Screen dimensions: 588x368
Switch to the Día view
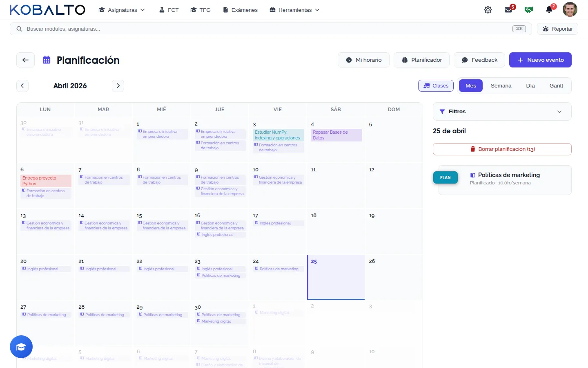coord(530,85)
